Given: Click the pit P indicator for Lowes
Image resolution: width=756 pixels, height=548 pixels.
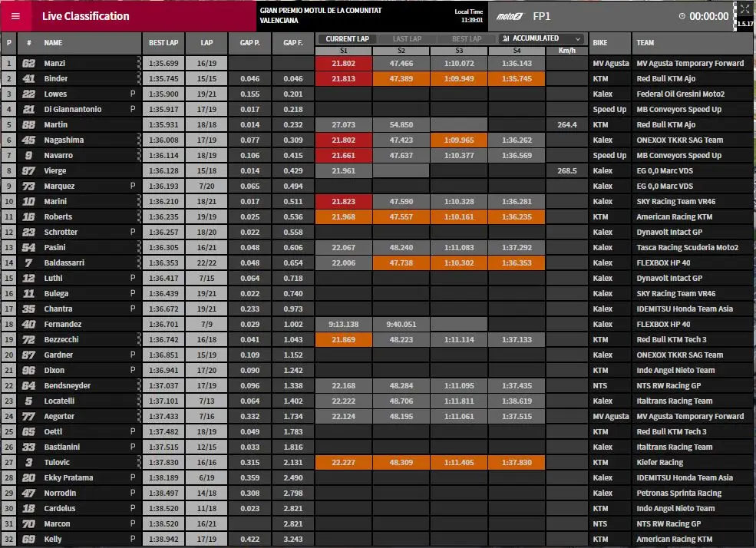Looking at the screenshot, I should pos(133,94).
